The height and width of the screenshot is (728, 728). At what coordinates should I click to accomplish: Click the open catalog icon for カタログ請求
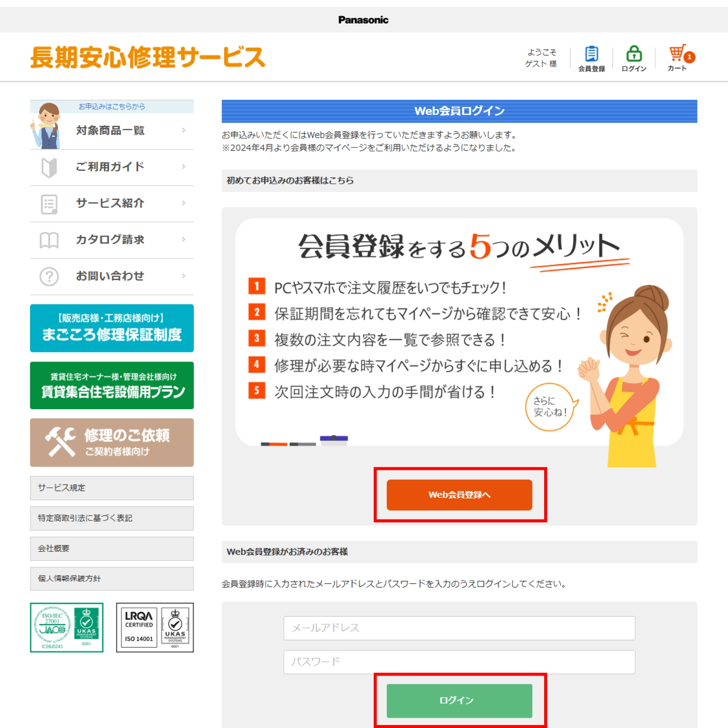point(49,240)
